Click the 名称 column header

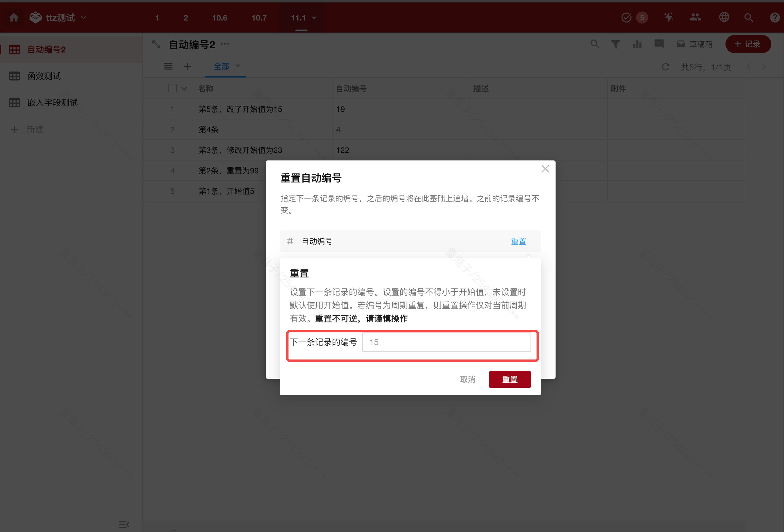206,89
